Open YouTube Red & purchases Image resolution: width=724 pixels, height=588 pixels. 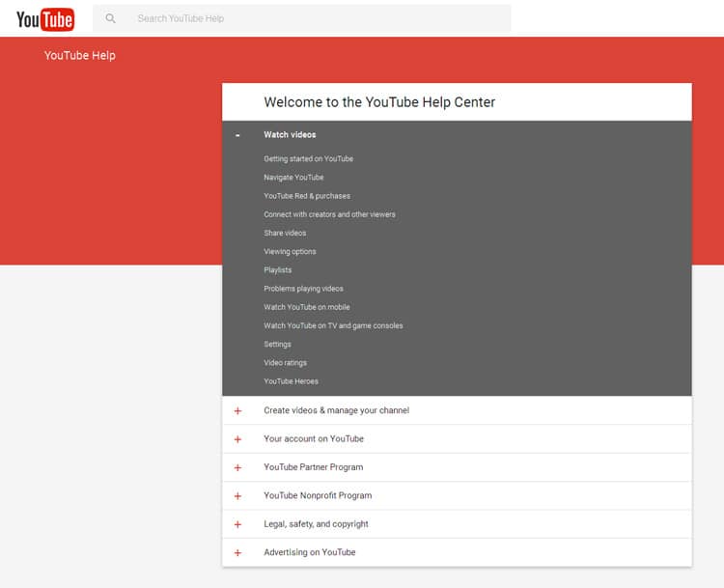tap(307, 196)
